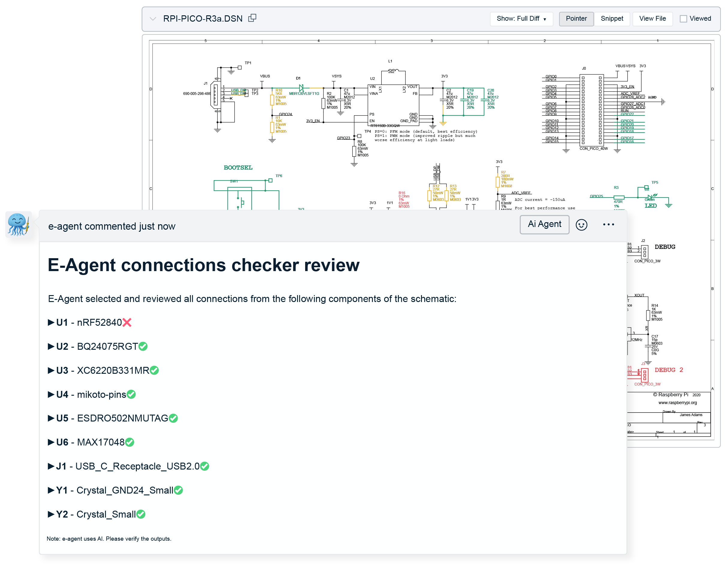Expand the U5 - ESDRO502NMUTAG item

(x=51, y=418)
